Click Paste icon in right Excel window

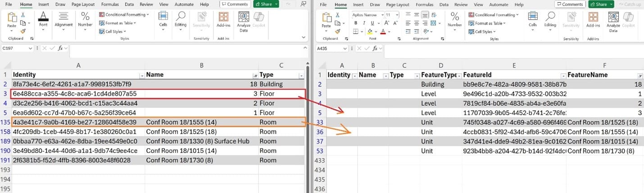(327, 17)
